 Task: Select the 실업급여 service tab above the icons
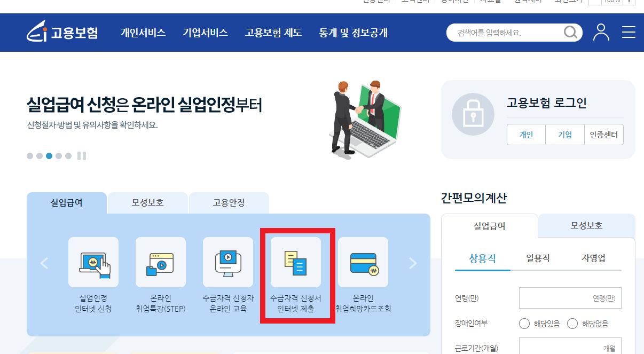tap(67, 203)
